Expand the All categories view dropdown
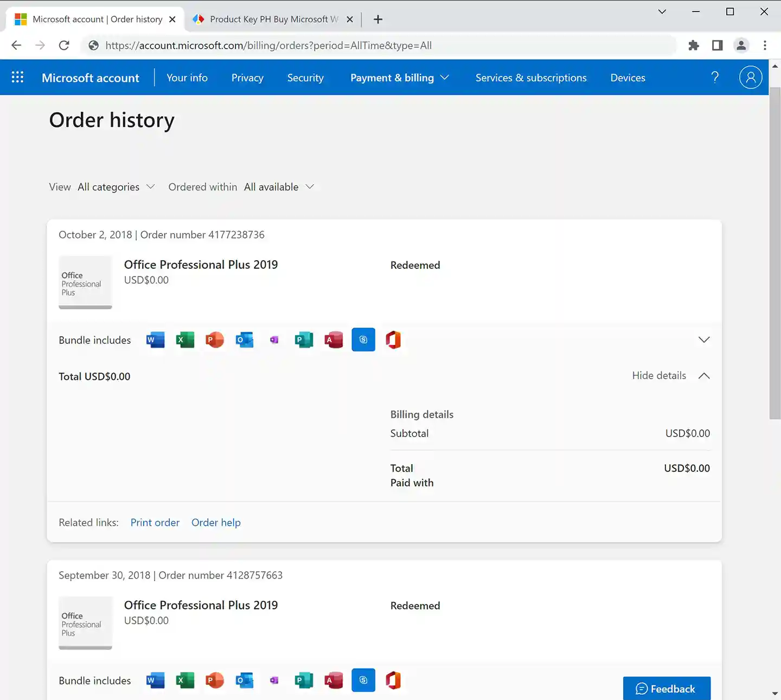 (116, 187)
